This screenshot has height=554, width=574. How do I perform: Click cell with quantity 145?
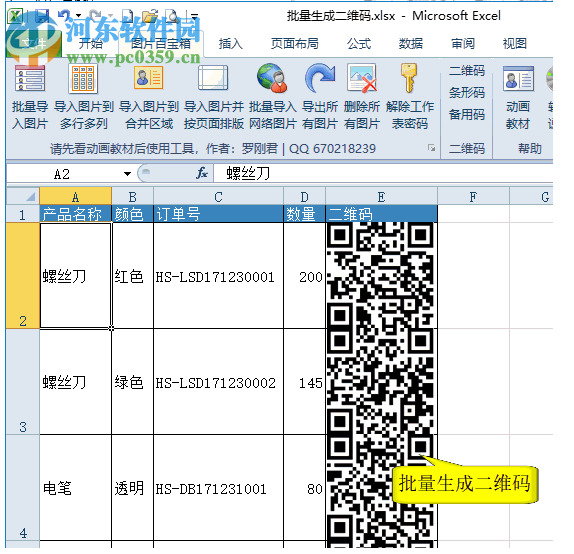(x=305, y=382)
